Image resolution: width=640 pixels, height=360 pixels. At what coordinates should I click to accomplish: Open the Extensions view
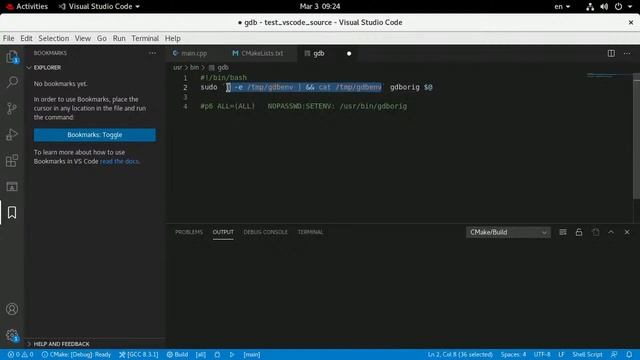[12, 160]
